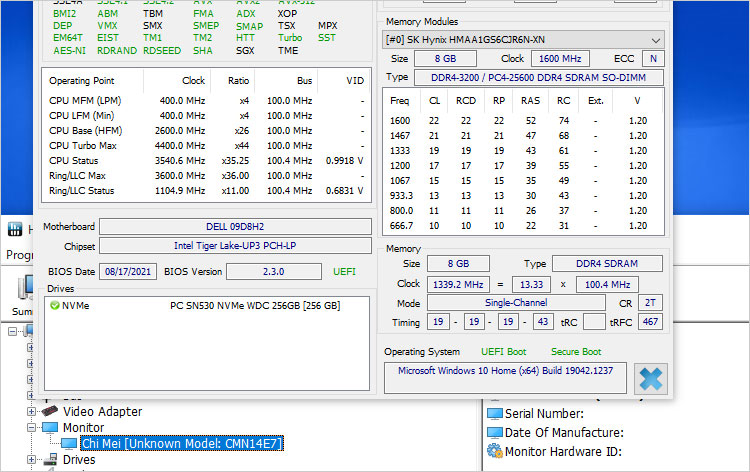Click the Monitor Hardware ID gear icon
The height and width of the screenshot is (472, 750).
click(494, 451)
